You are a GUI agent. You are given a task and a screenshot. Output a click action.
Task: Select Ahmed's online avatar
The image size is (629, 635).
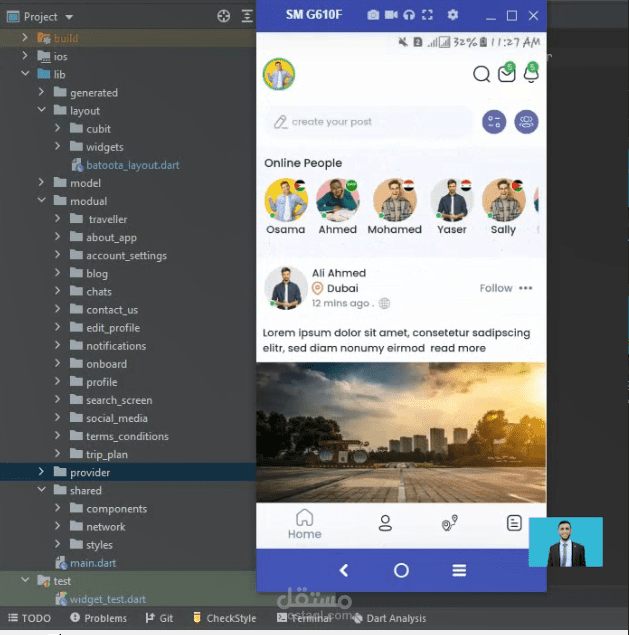338,200
